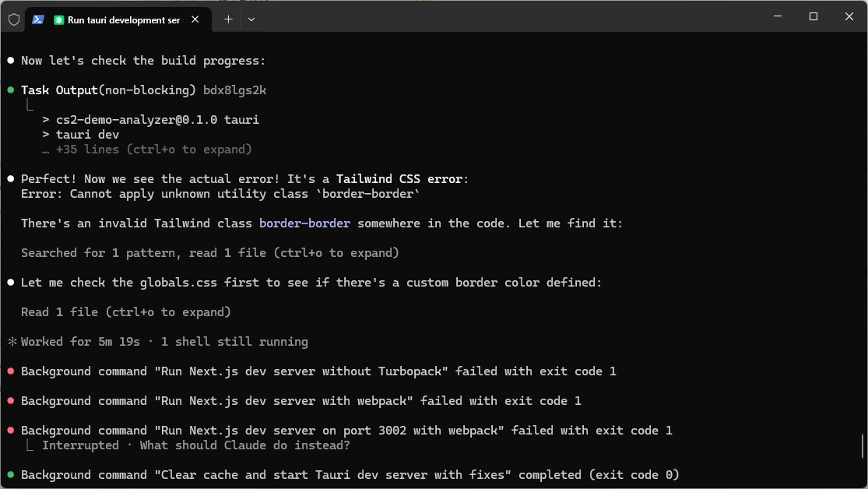Click the "What should Claude do instead?" text

click(x=244, y=445)
